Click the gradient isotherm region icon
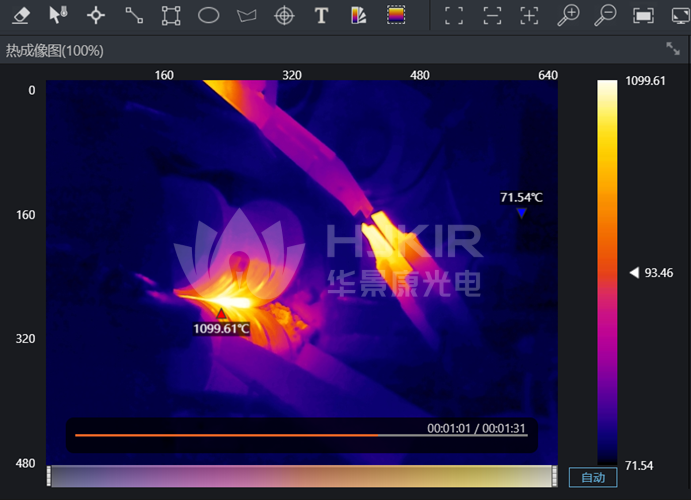691x500 pixels. 396,15
